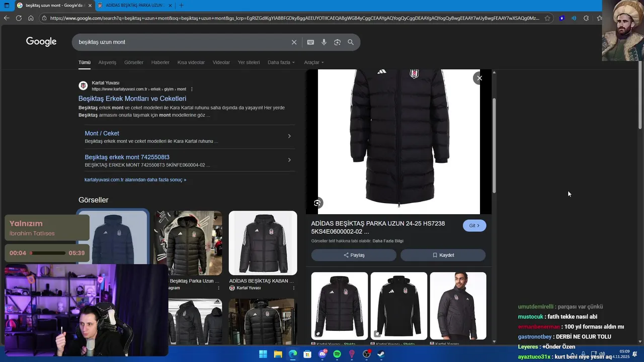This screenshot has height=362, width=644.
Task: Expand chevron on Mont / Ceket row
Action: (x=289, y=136)
